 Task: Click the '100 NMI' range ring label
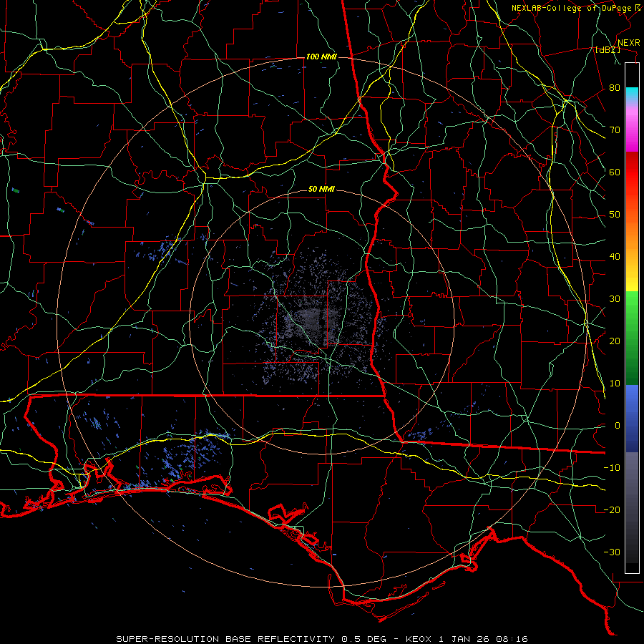click(321, 57)
